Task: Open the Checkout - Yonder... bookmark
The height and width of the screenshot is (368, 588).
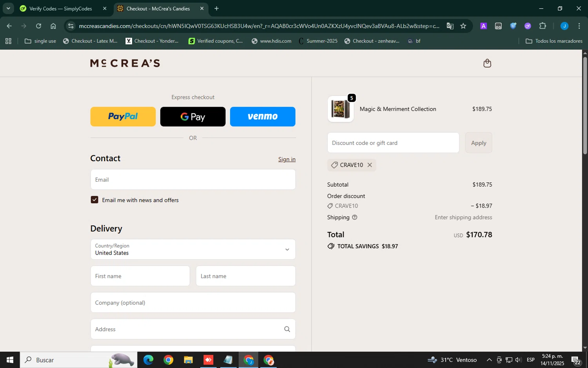Action: coord(152,41)
